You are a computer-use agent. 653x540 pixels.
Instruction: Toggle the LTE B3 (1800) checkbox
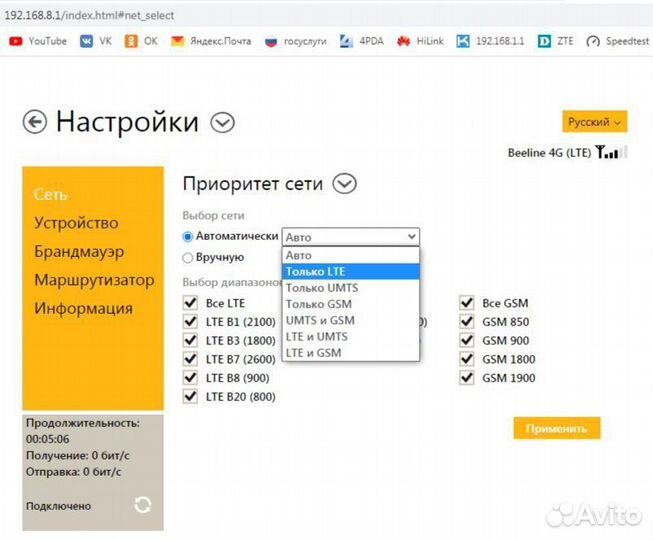click(190, 340)
